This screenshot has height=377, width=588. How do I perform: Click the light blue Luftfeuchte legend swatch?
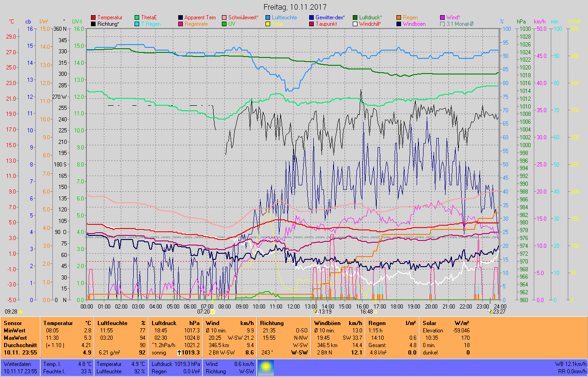tap(268, 17)
